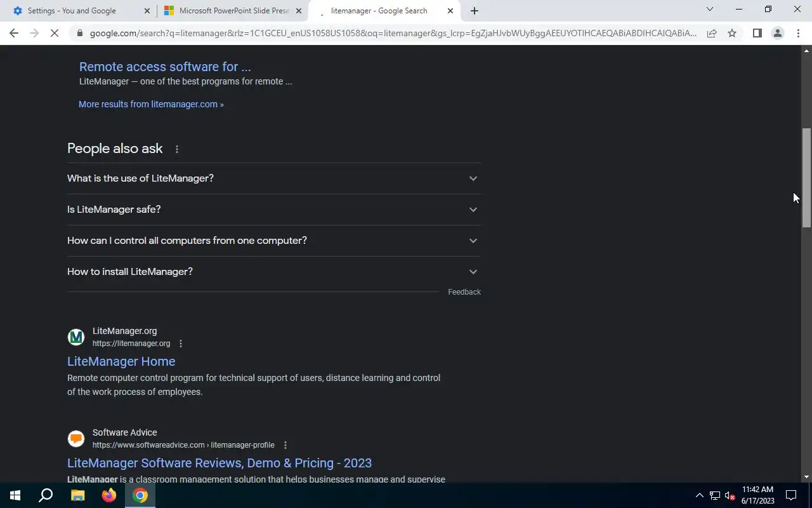Open the Chrome profile avatar menu
Viewport: 812px width, 508px height.
(777, 33)
